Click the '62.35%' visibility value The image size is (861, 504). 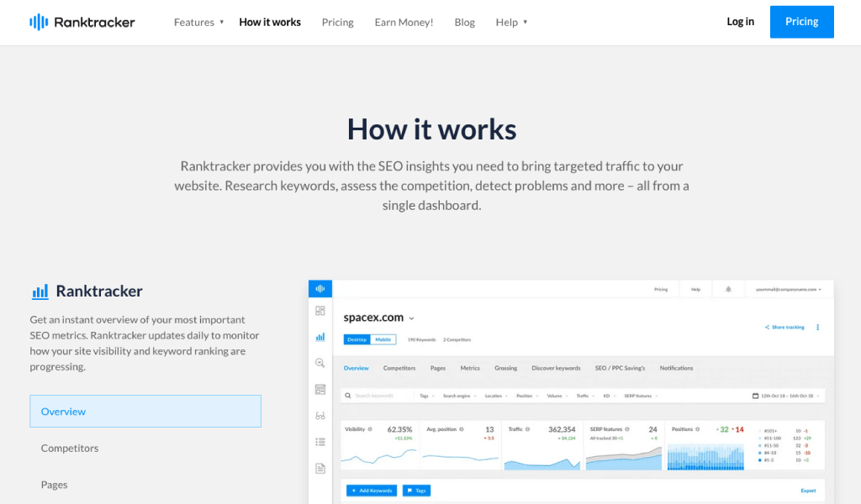click(399, 429)
